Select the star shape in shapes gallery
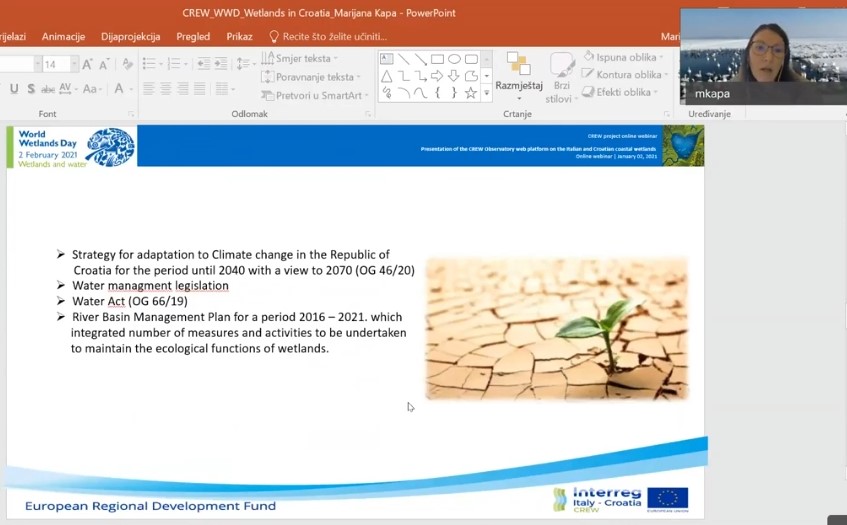 (471, 93)
